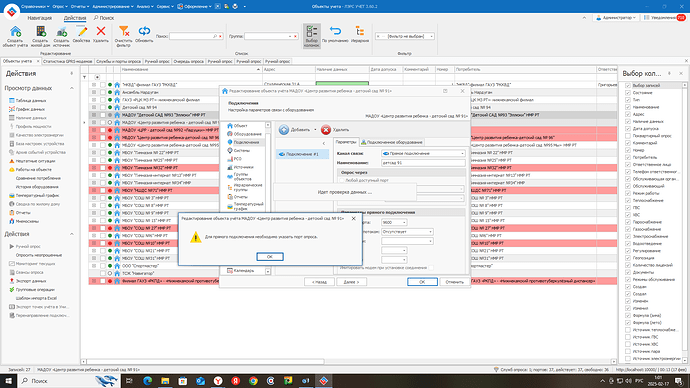
Task: Click the Создать объект учёта icon
Action: click(x=15, y=32)
